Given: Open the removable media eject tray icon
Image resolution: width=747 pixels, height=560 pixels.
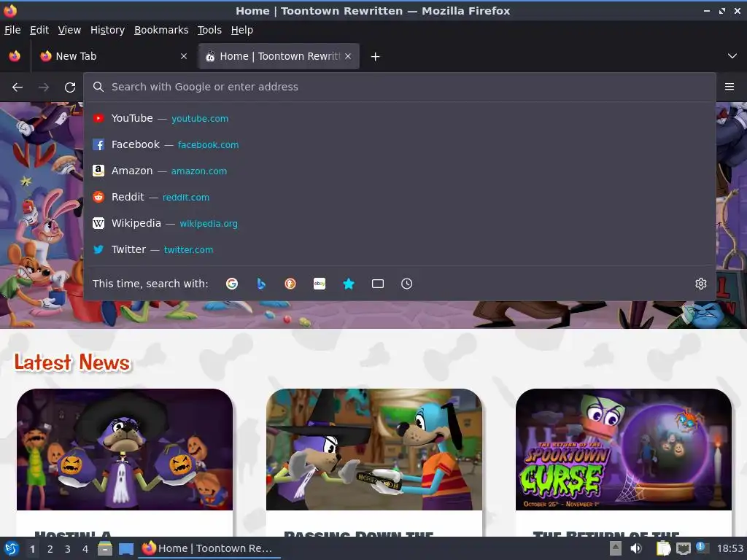Looking at the screenshot, I should [x=616, y=549].
